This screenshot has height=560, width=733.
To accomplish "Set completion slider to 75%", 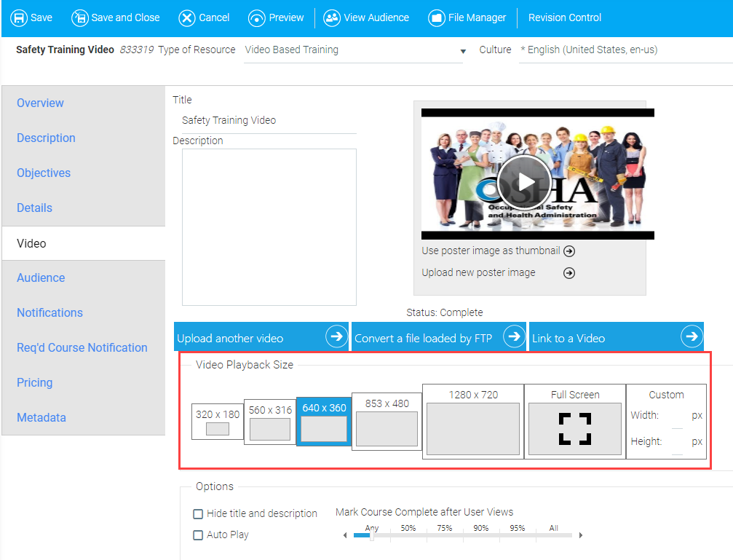I will [x=444, y=536].
